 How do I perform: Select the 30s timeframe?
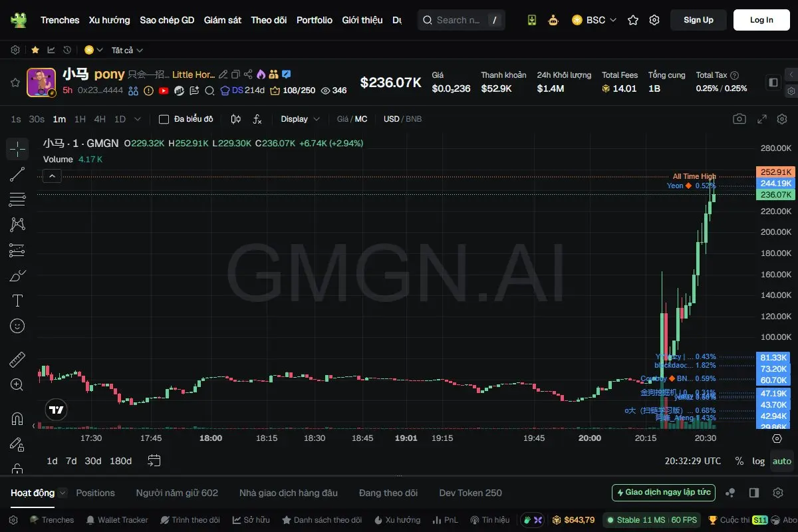click(x=37, y=119)
